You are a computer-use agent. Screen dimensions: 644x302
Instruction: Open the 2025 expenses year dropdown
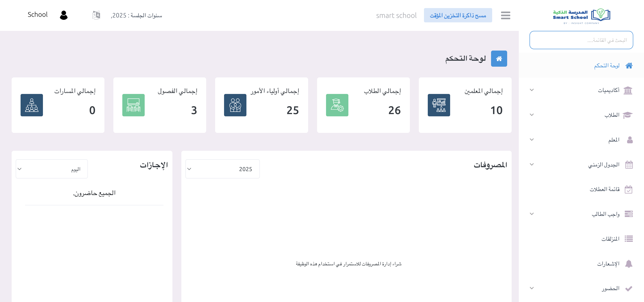pos(222,169)
